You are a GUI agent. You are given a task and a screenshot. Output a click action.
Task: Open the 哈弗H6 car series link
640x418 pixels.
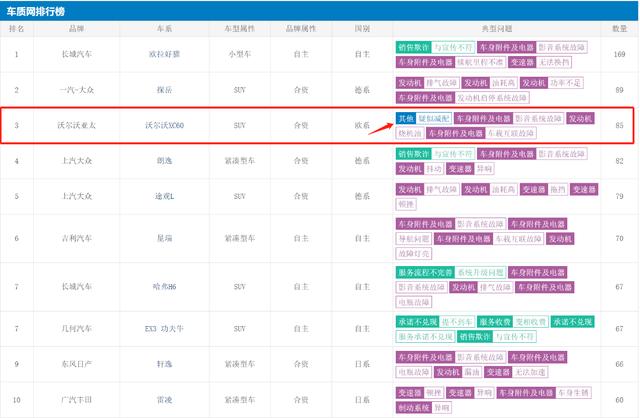click(x=164, y=287)
